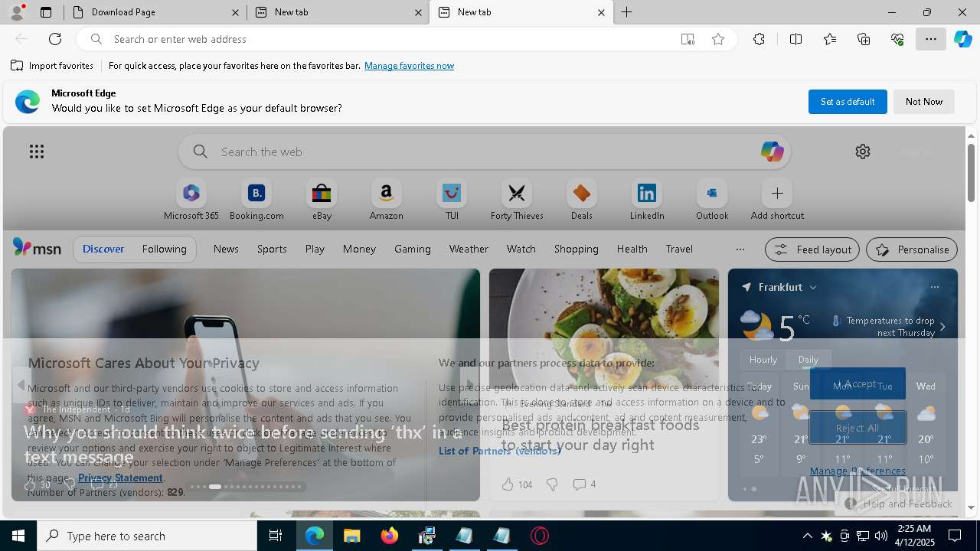
Task: Add a new shortcut tile
Action: coord(777,201)
